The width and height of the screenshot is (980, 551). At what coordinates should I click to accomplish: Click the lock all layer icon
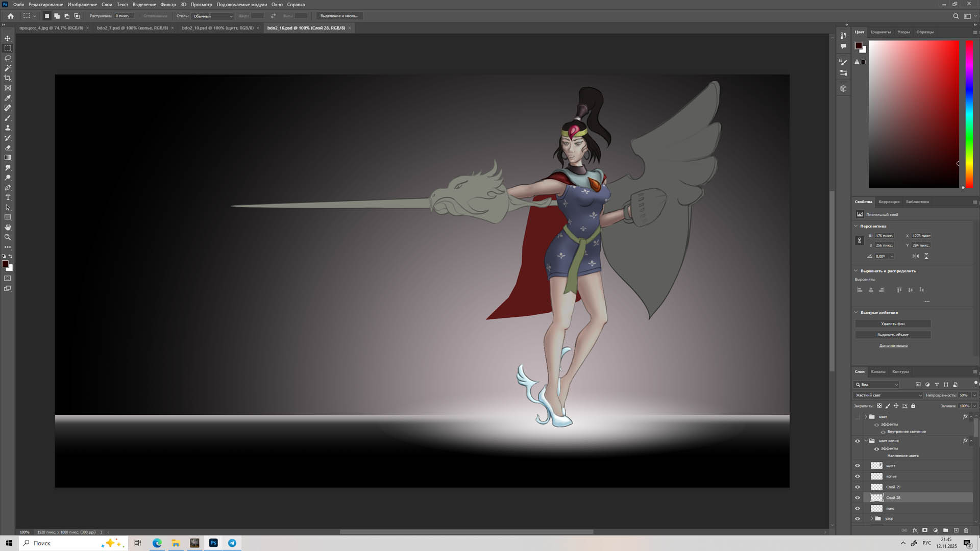point(913,406)
